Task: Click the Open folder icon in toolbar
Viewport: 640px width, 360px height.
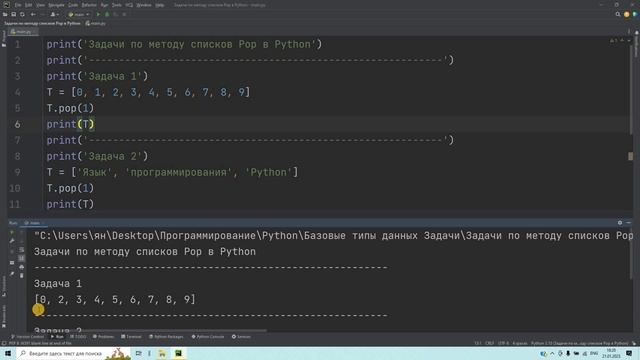Action: tap(5, 14)
